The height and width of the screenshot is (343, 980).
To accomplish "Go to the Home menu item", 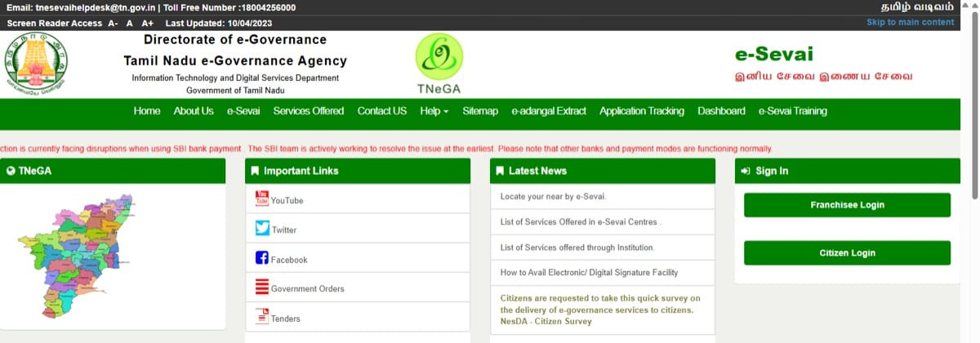I will coord(147,111).
